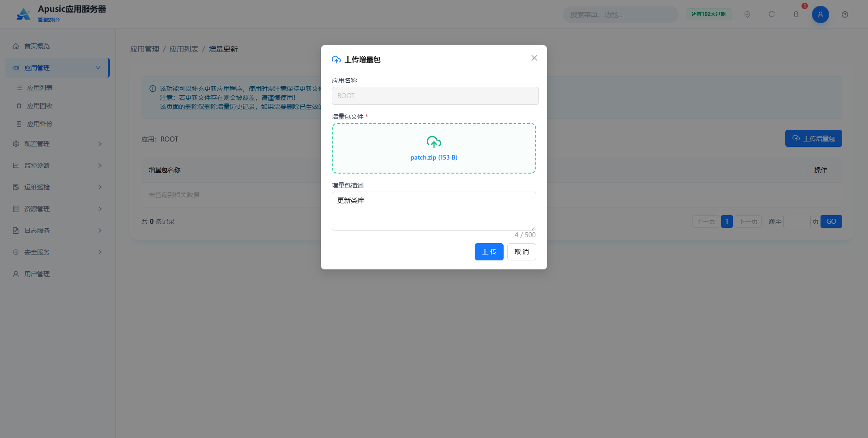
Task: Expand the 运维巡检 menu chevron
Action: tap(100, 187)
